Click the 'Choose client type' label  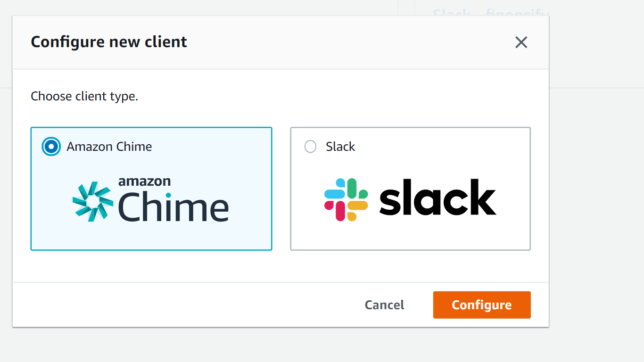84,96
